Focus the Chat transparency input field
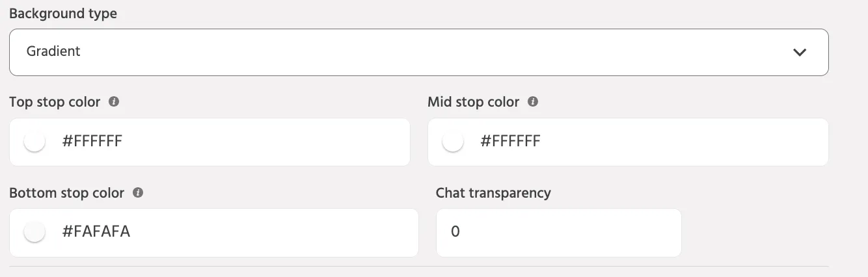868x277 pixels. (558, 232)
